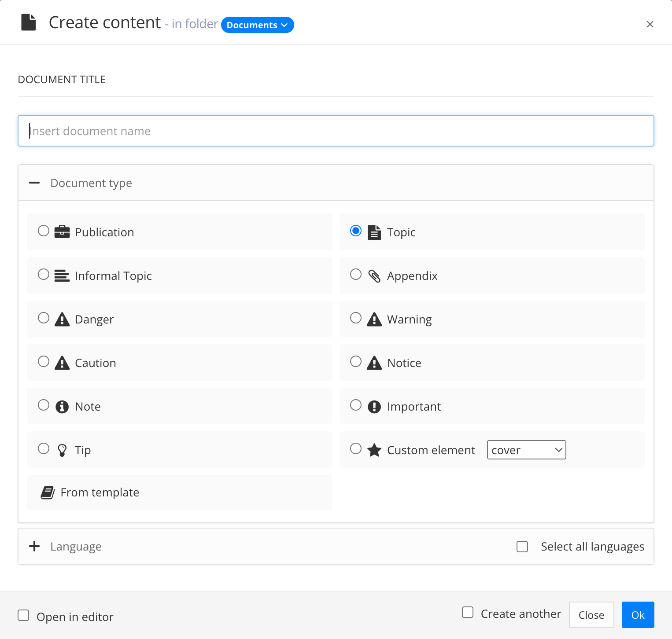Select the Warning radio button

tap(356, 317)
